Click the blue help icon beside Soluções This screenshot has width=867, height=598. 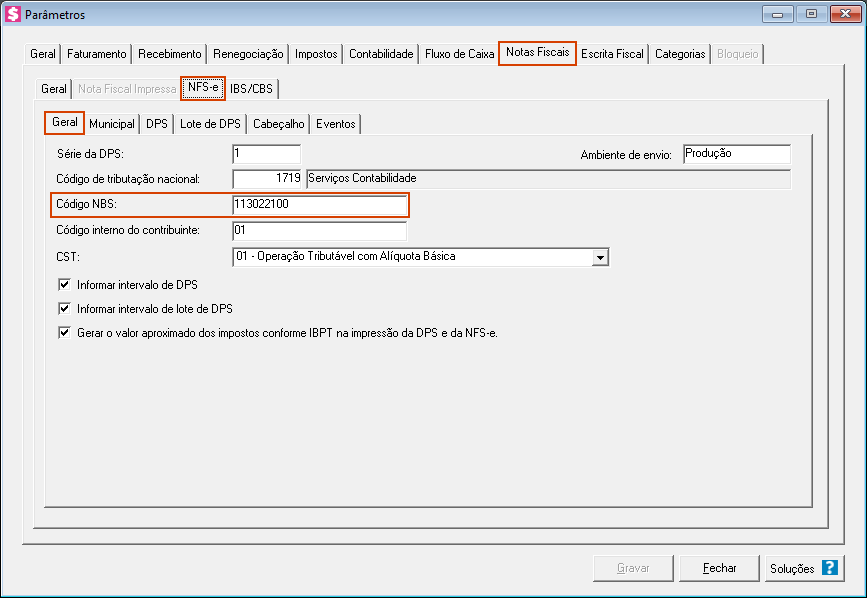[829, 568]
